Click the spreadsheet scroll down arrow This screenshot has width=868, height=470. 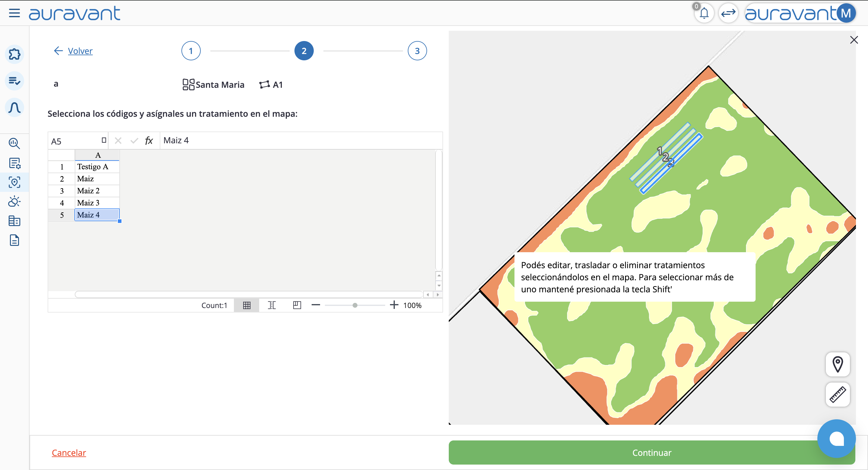[x=439, y=286]
